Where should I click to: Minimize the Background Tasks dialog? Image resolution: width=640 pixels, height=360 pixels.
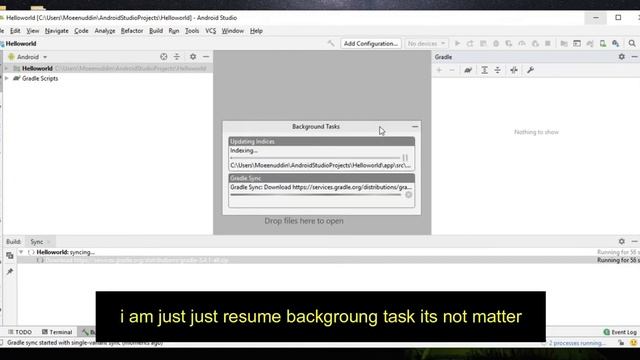(415, 127)
